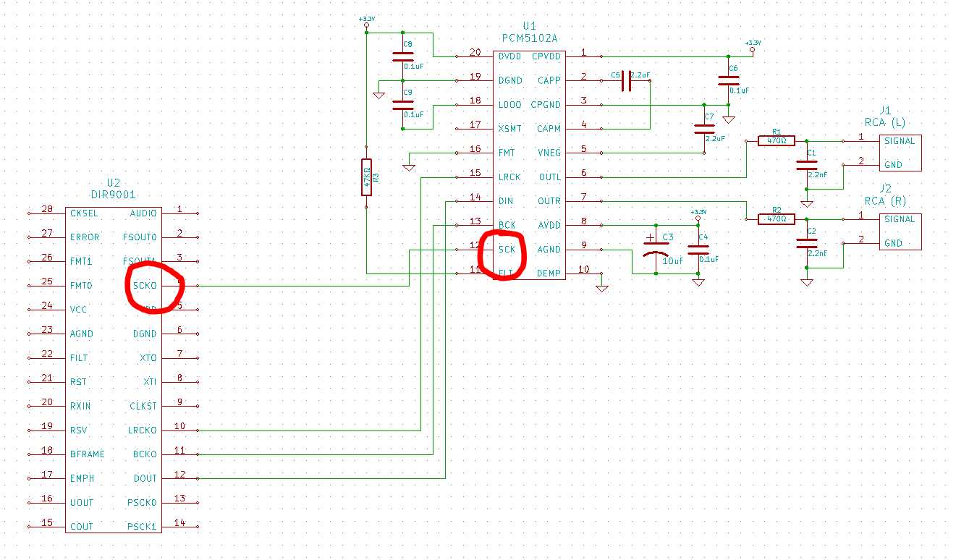
Task: Click the PSCK0 pin label on U2
Action: (143, 502)
